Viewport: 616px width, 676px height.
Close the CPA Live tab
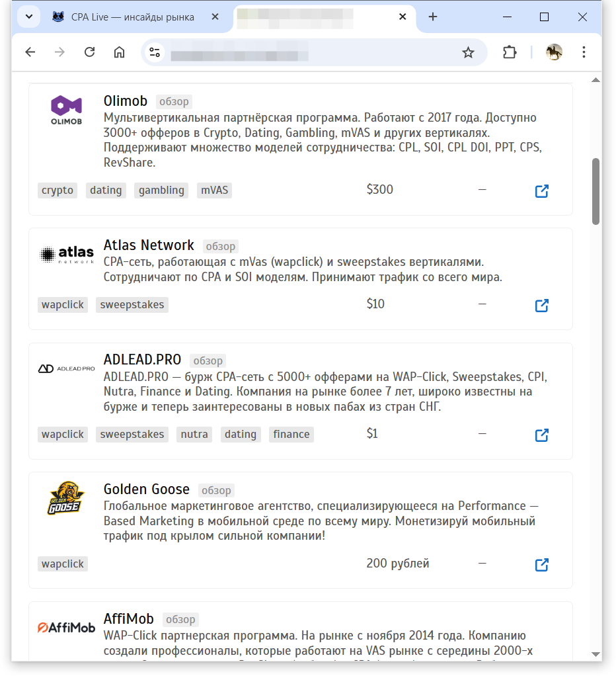click(215, 17)
